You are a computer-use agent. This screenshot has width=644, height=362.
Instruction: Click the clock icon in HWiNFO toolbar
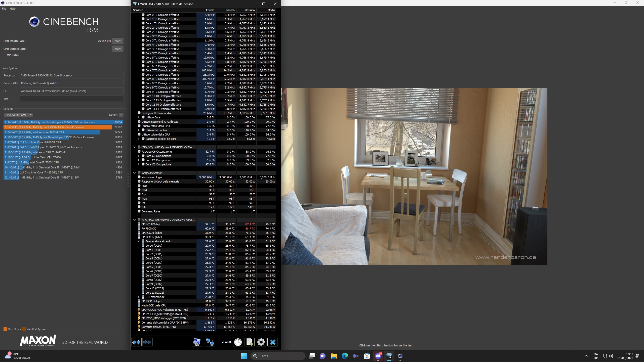click(238, 342)
